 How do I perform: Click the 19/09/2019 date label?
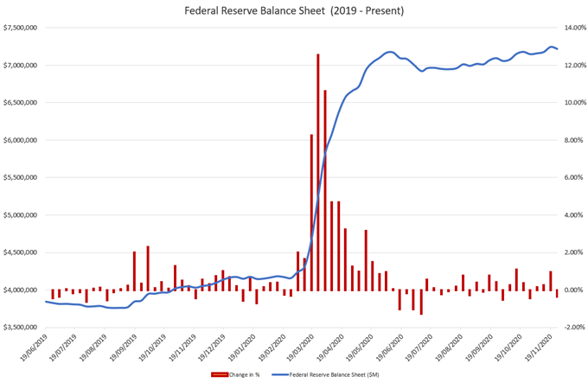(123, 348)
